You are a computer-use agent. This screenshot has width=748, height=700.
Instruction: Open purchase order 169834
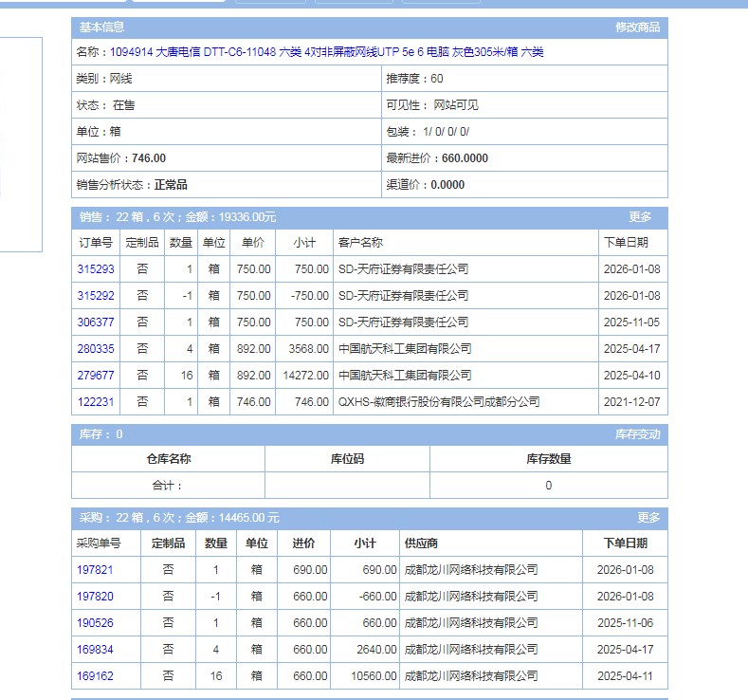pyautogui.click(x=95, y=650)
